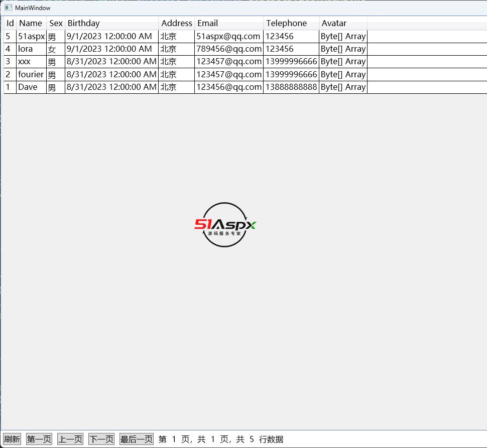Select Dave's telephone 13888888888 cell

[x=291, y=87]
